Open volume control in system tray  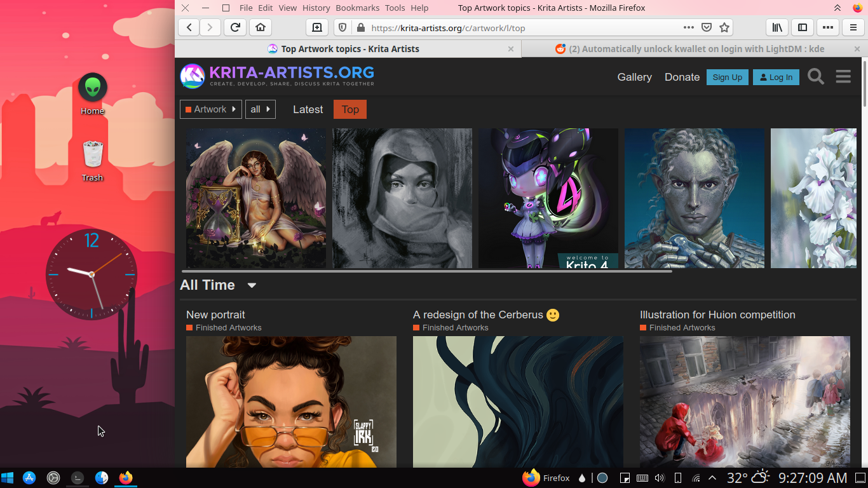click(660, 478)
